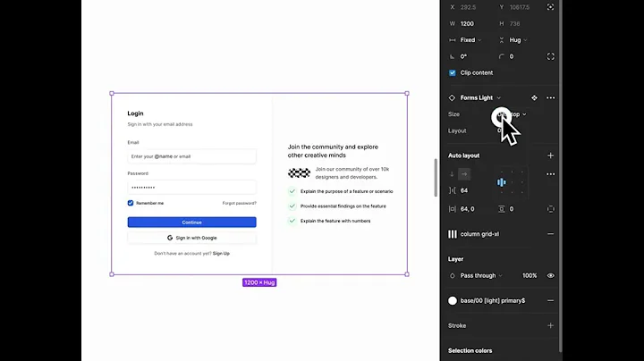Set auto layout direction to horizontal arrow
The height and width of the screenshot is (361, 644).
point(464,174)
